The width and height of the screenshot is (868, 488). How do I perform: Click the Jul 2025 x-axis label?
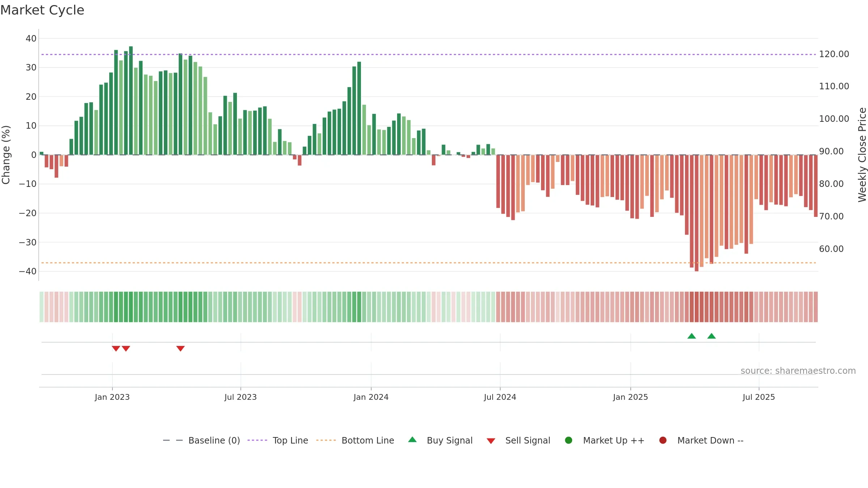pos(759,397)
